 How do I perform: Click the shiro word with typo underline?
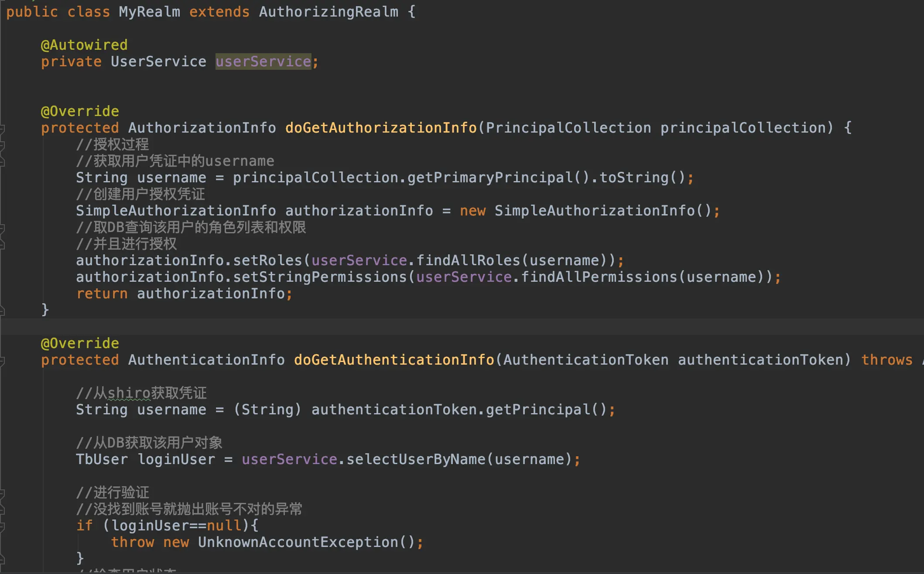coord(129,393)
